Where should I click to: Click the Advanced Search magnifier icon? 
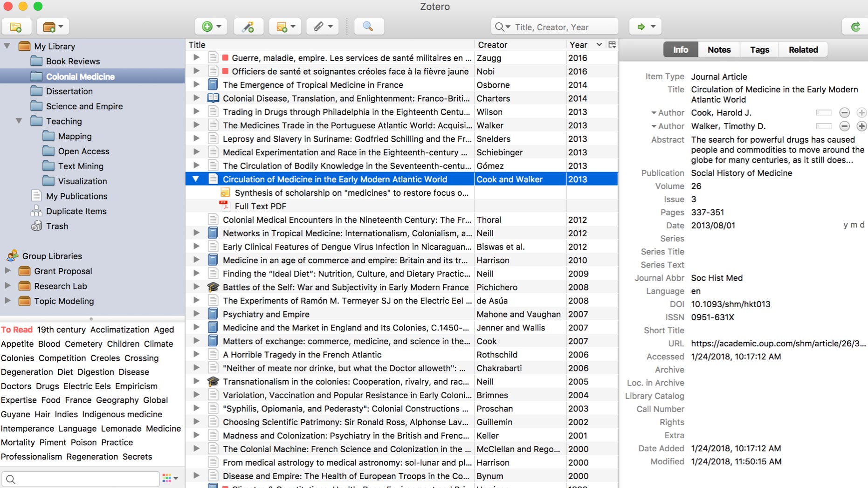(x=369, y=27)
